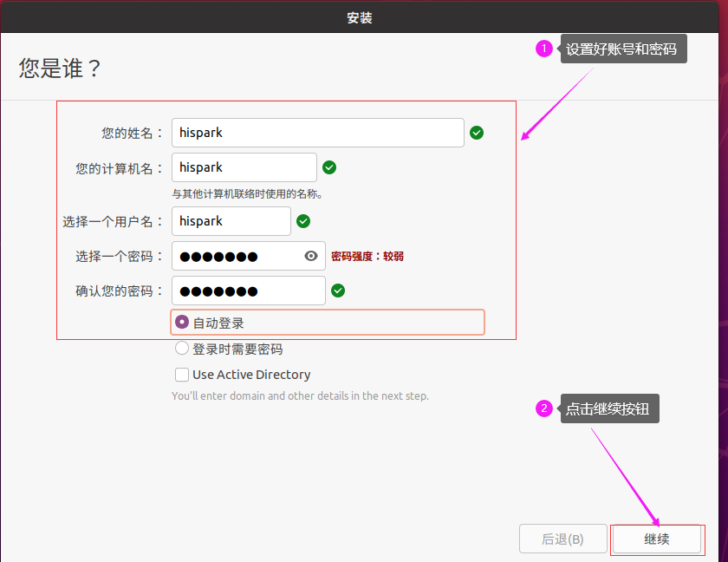Click the 密码强度：较弱 strength indicator
Image resolution: width=728 pixels, height=562 pixels.
coord(367,257)
